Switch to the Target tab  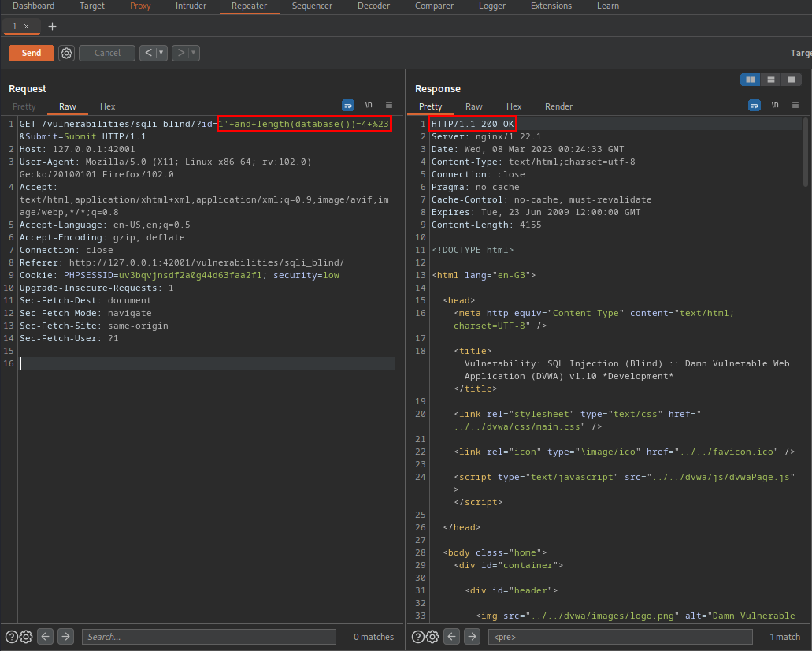pos(91,6)
